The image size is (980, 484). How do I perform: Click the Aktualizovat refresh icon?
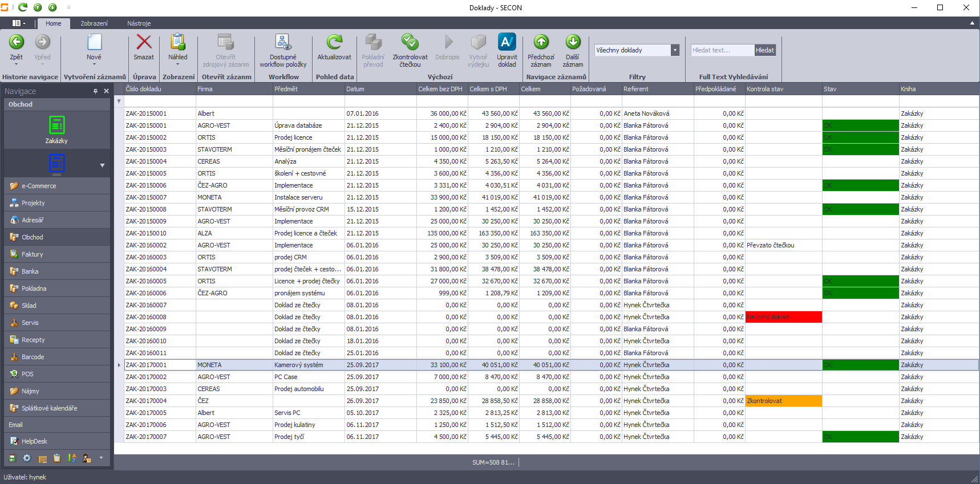334,43
